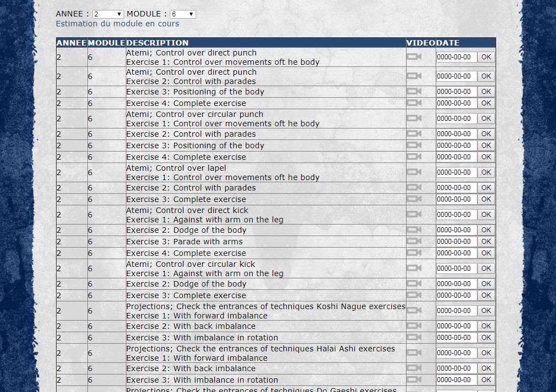
Task: Open the ANNEE dropdown
Action: click(108, 14)
